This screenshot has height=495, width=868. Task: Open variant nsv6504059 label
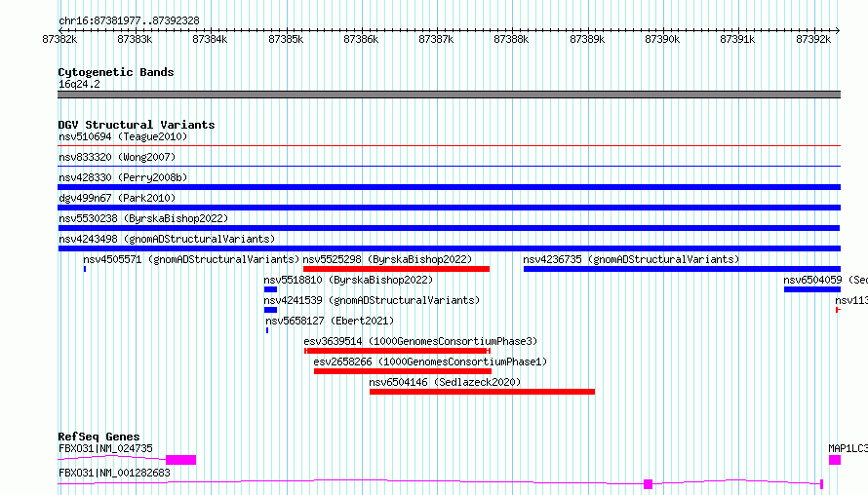coord(825,280)
